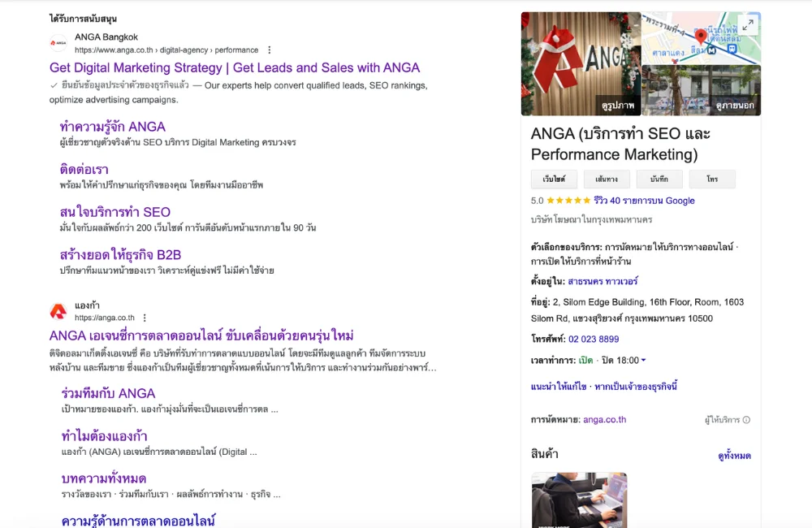Click the phone number 02 023 8899
This screenshot has width=812, height=528.
point(594,339)
